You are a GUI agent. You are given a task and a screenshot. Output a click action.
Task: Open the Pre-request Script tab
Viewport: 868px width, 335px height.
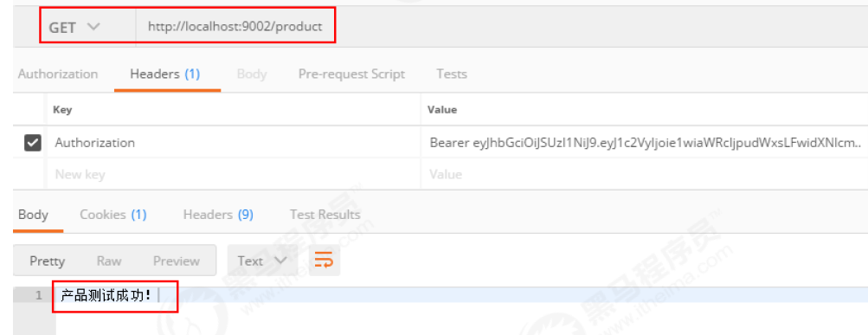pyautogui.click(x=351, y=74)
